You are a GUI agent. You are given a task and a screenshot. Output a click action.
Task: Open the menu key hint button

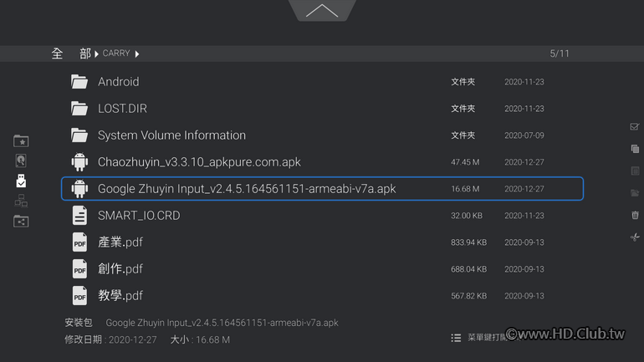click(477, 338)
